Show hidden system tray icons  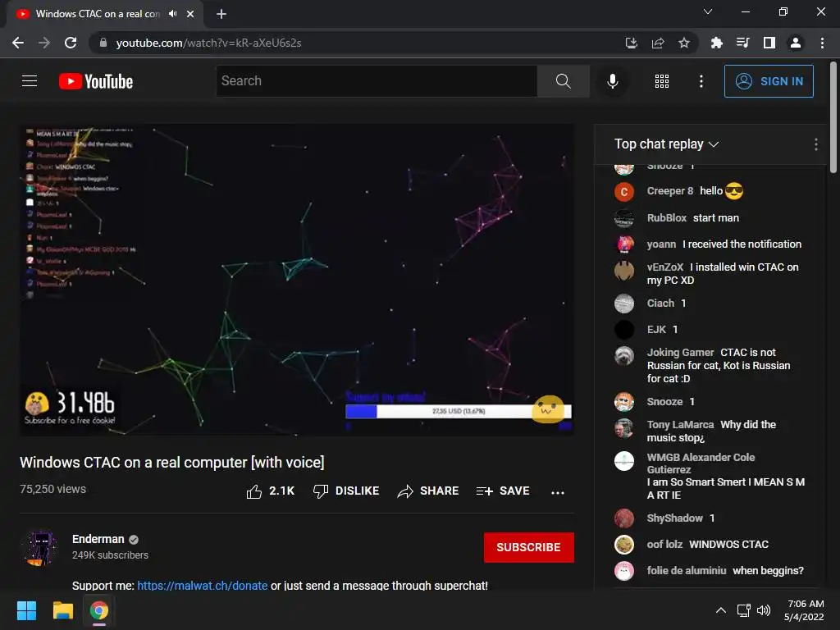[x=721, y=610]
